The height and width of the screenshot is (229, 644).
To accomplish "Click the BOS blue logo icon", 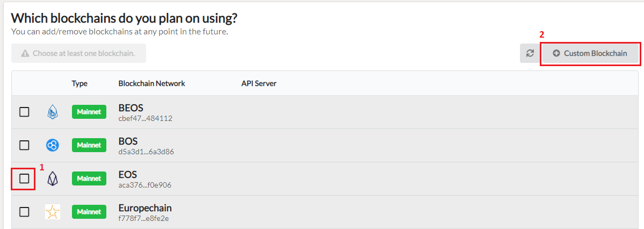I will (53, 145).
